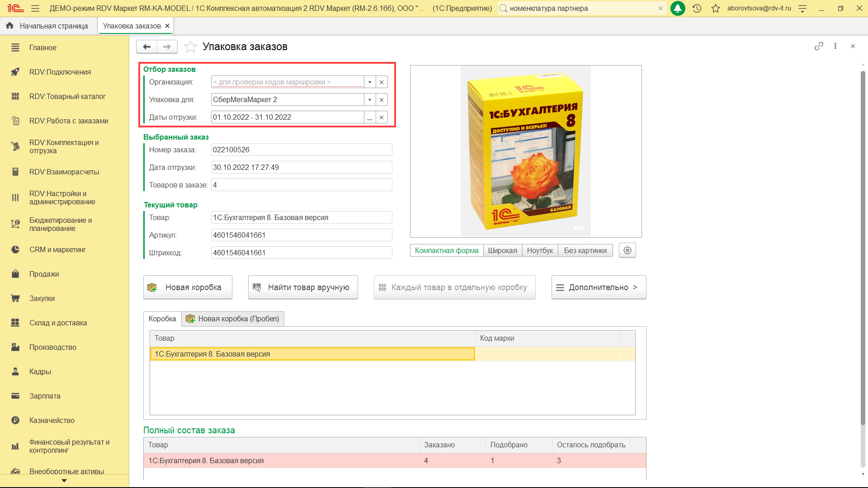
Task: Click the favorites star in the title bar
Action: [x=715, y=8]
